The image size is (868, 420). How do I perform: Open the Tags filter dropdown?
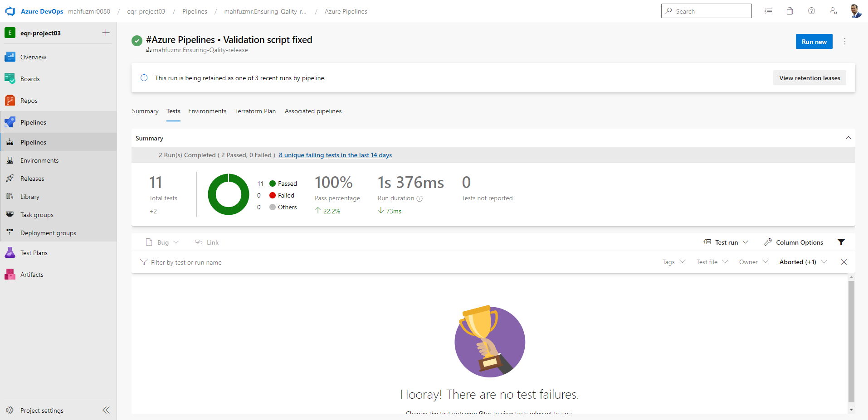[x=674, y=262]
